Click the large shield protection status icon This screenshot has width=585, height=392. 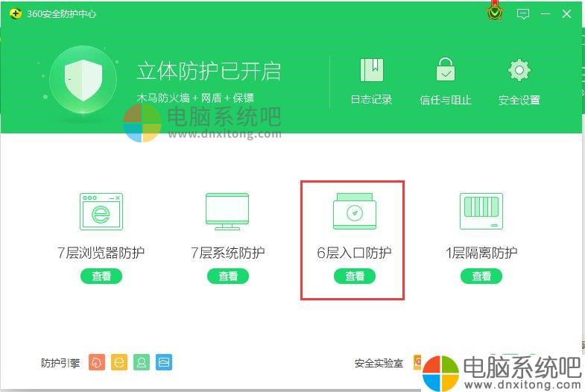pos(83,80)
